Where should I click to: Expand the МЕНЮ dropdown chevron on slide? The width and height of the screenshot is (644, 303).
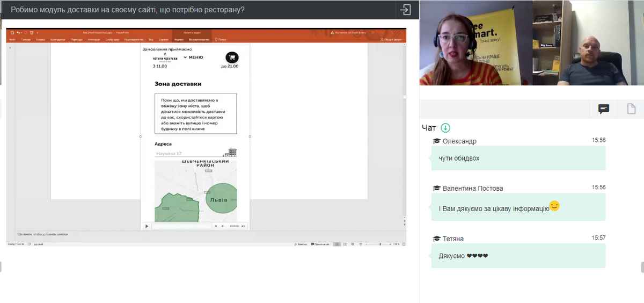click(x=185, y=57)
